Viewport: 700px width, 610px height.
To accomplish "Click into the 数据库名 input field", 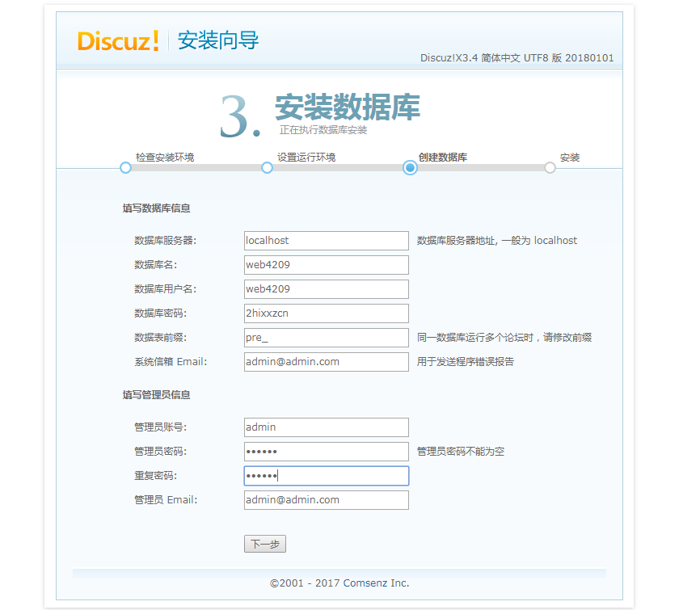I will pyautogui.click(x=326, y=265).
